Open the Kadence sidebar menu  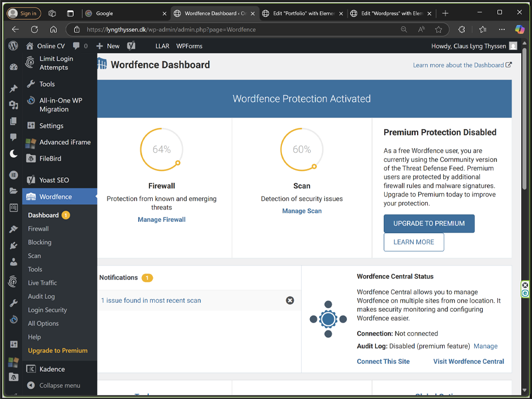(52, 369)
